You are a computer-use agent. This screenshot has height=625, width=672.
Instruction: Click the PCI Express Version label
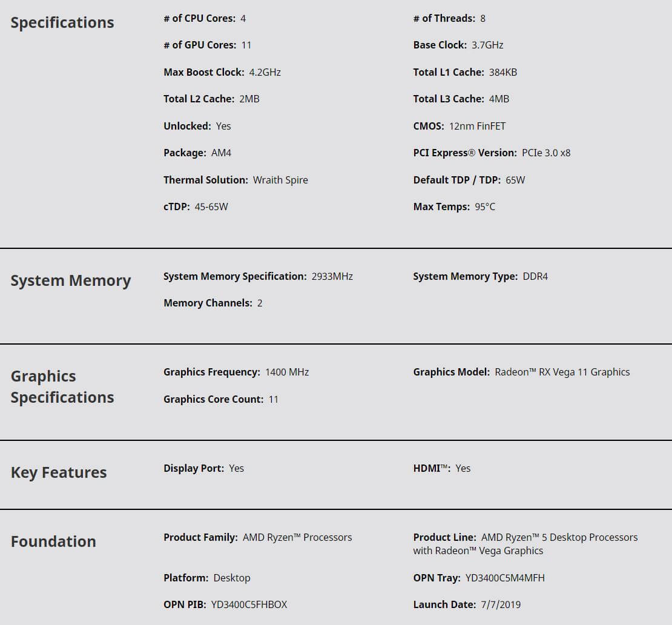[464, 153]
